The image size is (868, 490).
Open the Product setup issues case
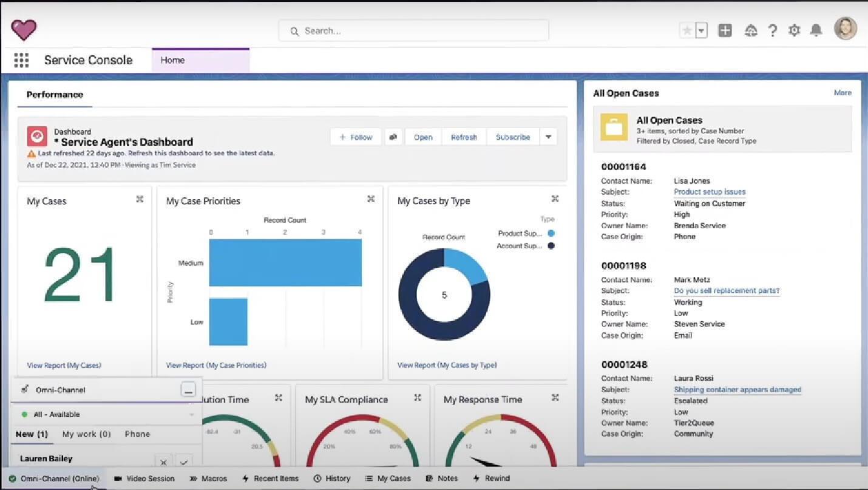(x=710, y=192)
